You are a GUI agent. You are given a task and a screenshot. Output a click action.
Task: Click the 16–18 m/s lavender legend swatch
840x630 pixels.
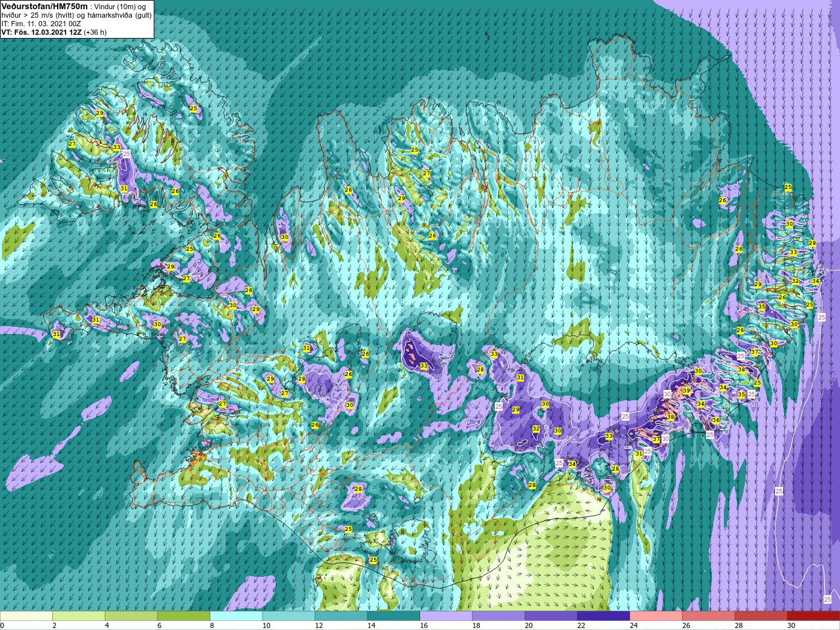(x=446, y=616)
